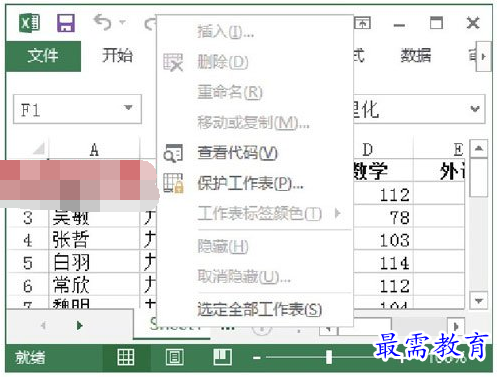Image resolution: width=497 pixels, height=377 pixels.
Task: Select all cells via corner triangle
Action: (x=39, y=148)
